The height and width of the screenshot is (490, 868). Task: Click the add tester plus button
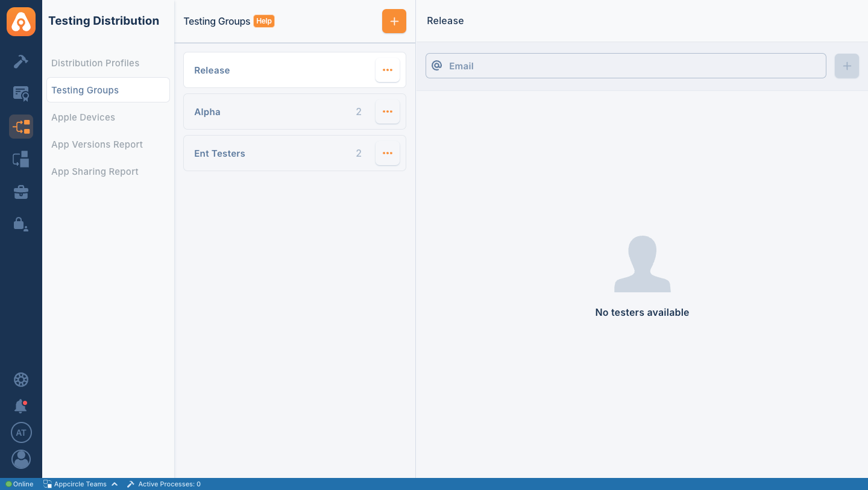847,66
